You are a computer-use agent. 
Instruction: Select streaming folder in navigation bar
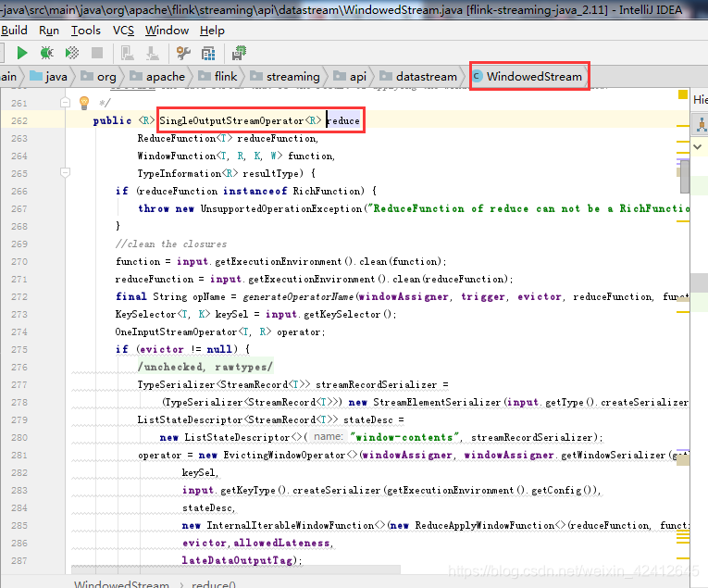click(x=285, y=76)
